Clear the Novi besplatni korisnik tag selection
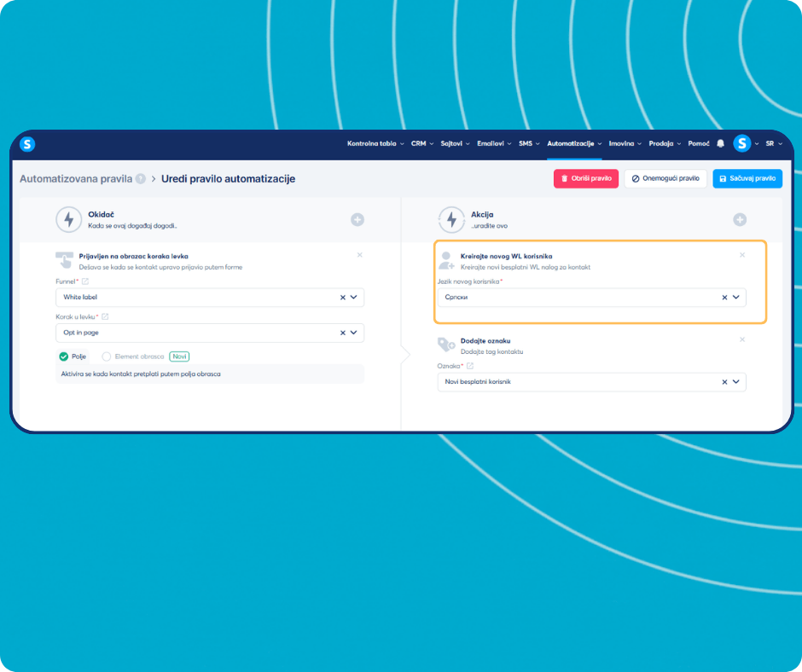This screenshot has width=802, height=672. tap(724, 382)
